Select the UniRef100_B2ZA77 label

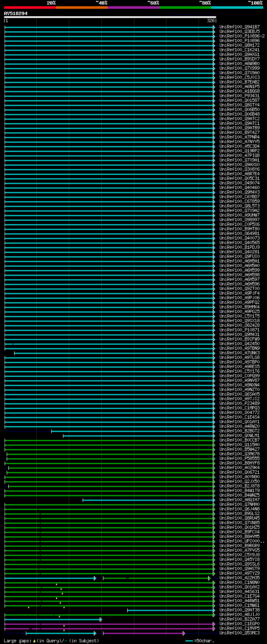239,619
